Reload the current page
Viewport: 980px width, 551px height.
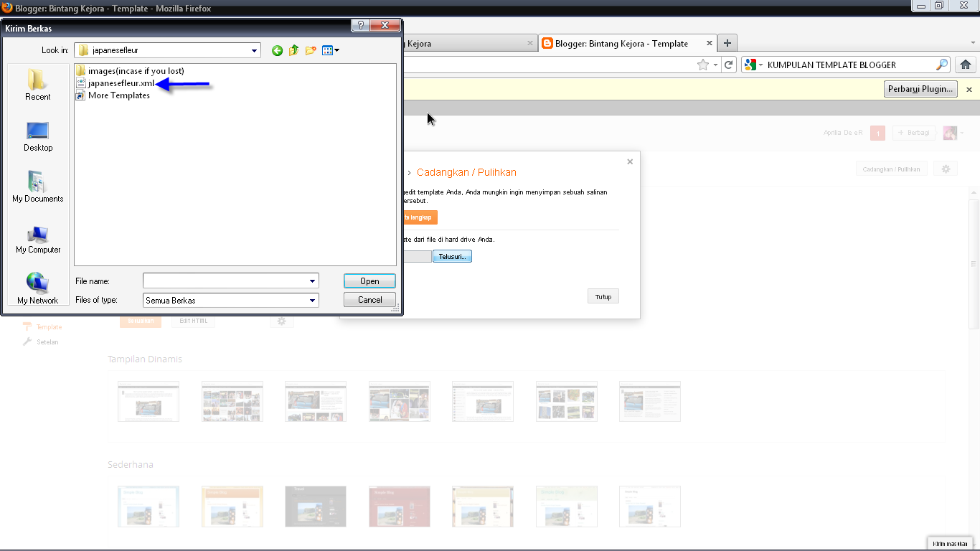[729, 65]
